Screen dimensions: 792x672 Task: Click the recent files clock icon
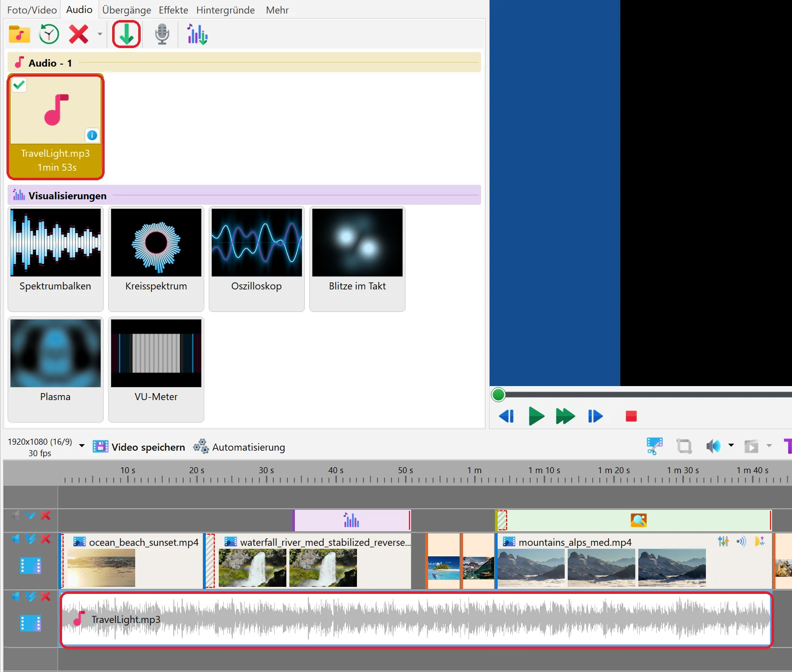click(x=49, y=35)
